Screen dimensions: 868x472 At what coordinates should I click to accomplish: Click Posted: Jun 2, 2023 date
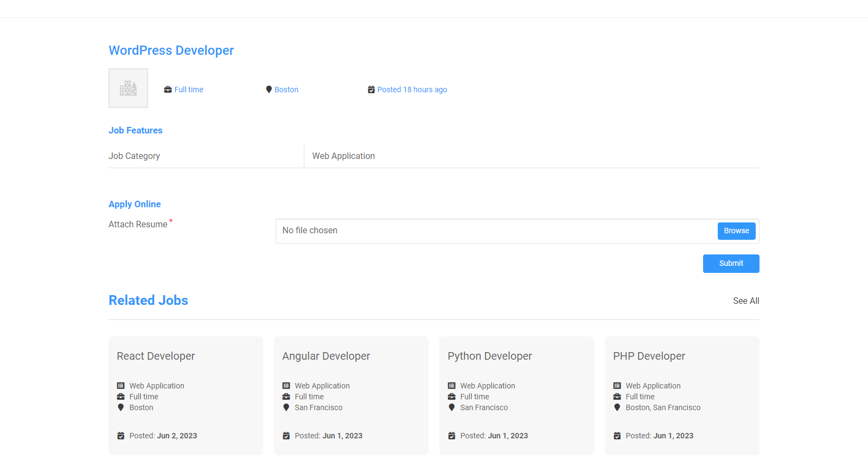pos(163,436)
